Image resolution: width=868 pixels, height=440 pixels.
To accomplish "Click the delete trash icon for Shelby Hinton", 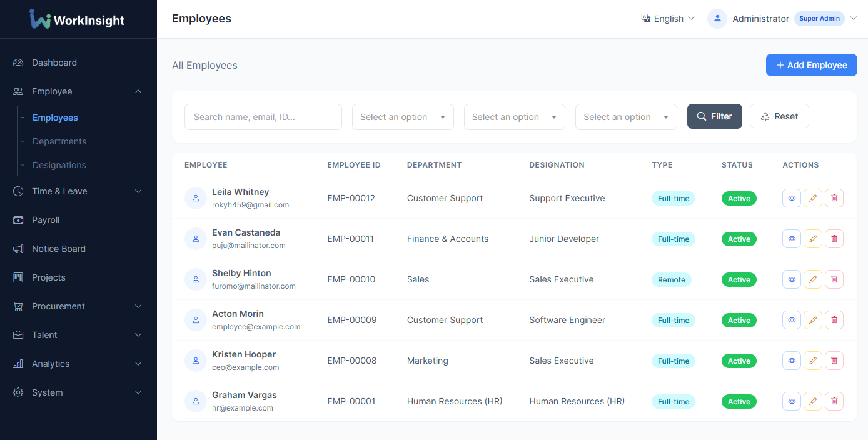I will click(x=834, y=279).
